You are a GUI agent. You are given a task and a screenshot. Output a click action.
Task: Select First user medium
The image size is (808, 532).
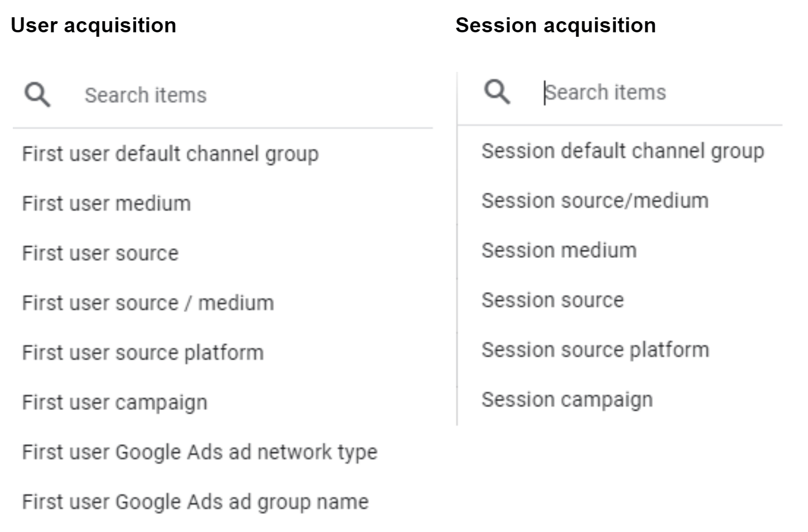click(106, 204)
